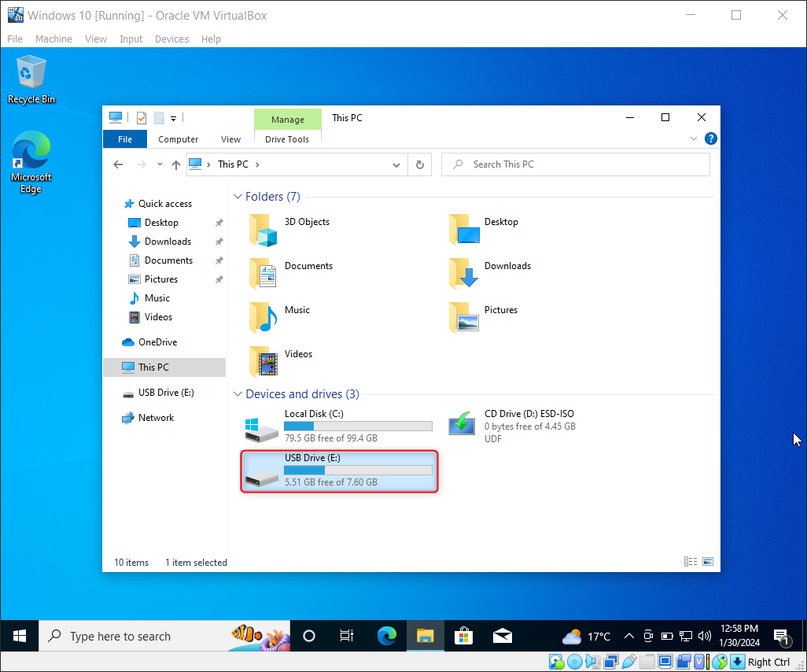The image size is (807, 672).
Task: Open Downloads in Quick access sidebar
Action: [168, 242]
